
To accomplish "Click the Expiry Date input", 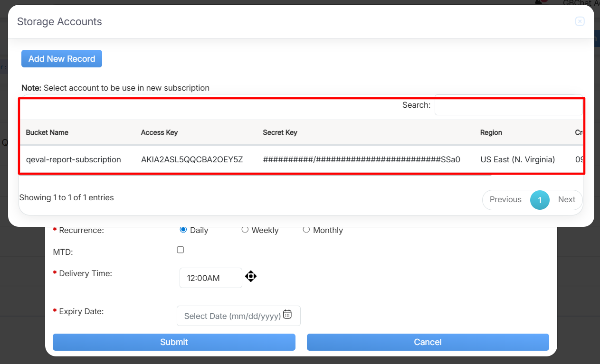I will [x=238, y=316].
